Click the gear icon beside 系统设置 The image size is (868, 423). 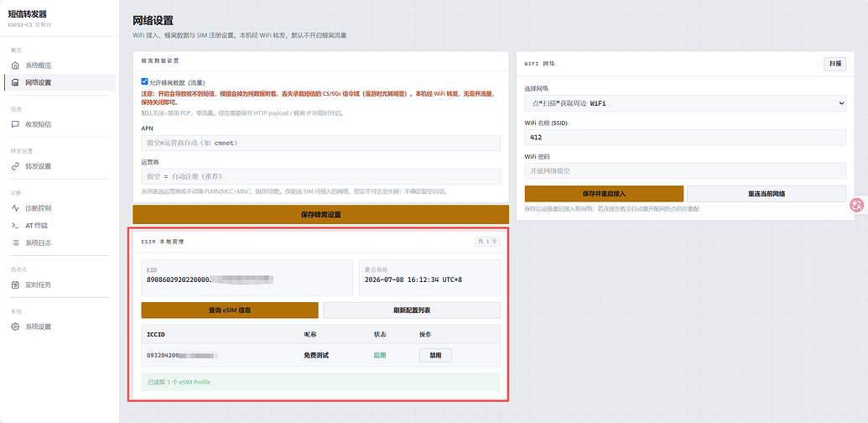click(15, 326)
